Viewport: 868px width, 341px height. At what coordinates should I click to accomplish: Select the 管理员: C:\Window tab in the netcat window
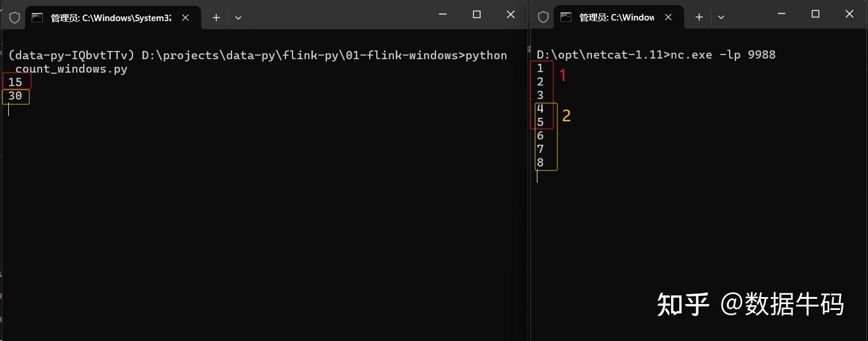coord(616,18)
